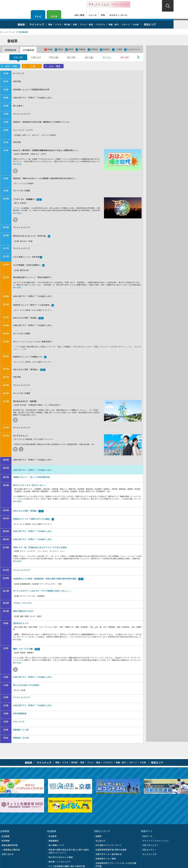Image resolution: width=188 pixels, height=868 pixels.
Task: Select the 8/1 (木) date tab
Action: [x=71, y=58]
